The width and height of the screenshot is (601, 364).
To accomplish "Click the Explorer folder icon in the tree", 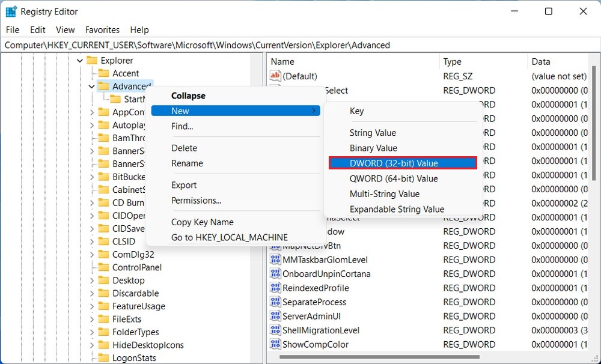I will (x=91, y=60).
